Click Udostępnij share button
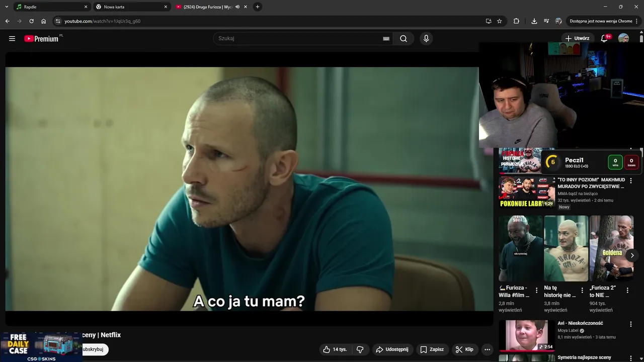The image size is (644, 362). click(392, 349)
